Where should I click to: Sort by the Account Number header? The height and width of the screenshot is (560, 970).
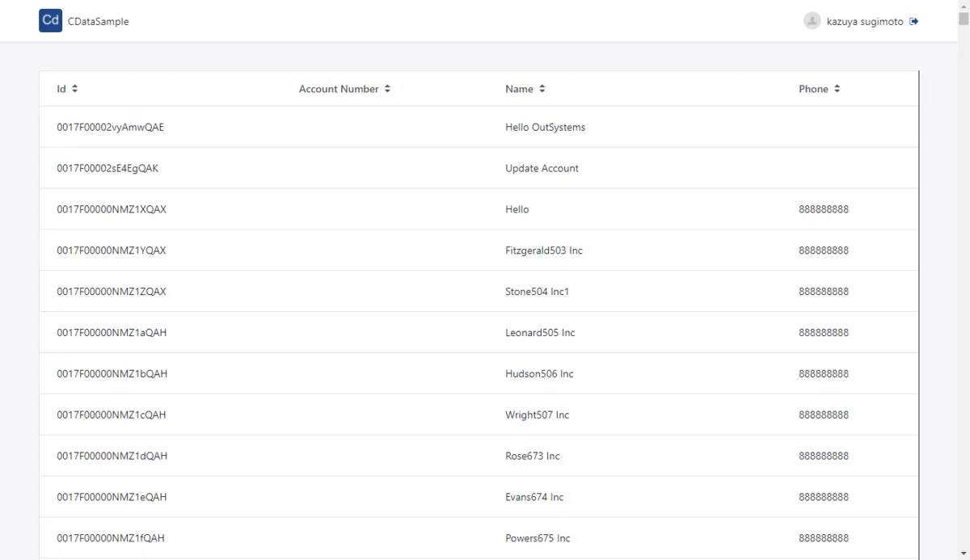coord(339,89)
